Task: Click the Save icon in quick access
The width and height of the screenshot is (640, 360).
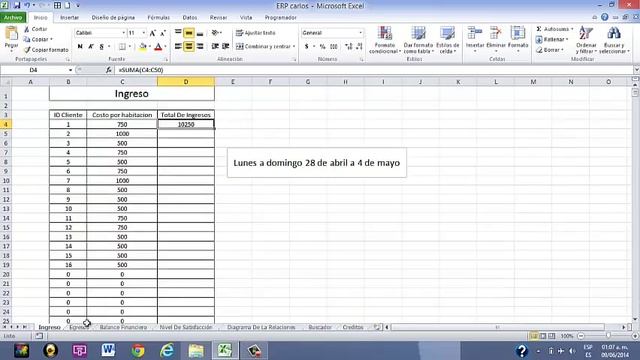Action: point(17,6)
